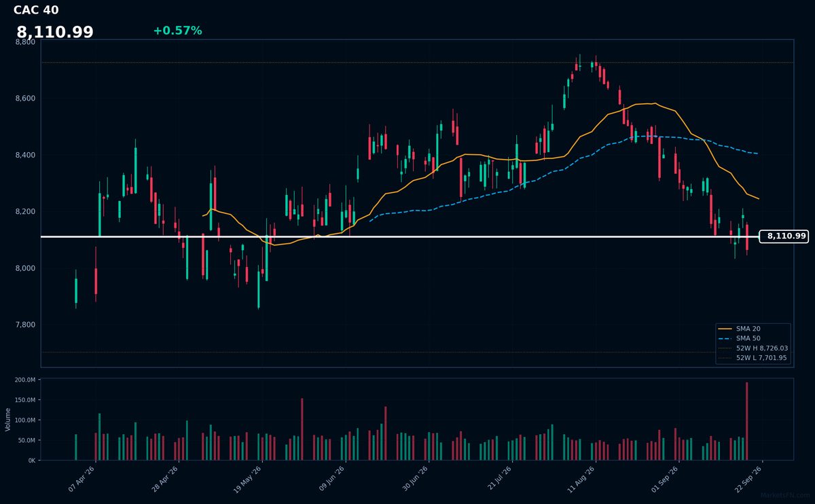Click the 8,800 price axis label

coord(25,42)
